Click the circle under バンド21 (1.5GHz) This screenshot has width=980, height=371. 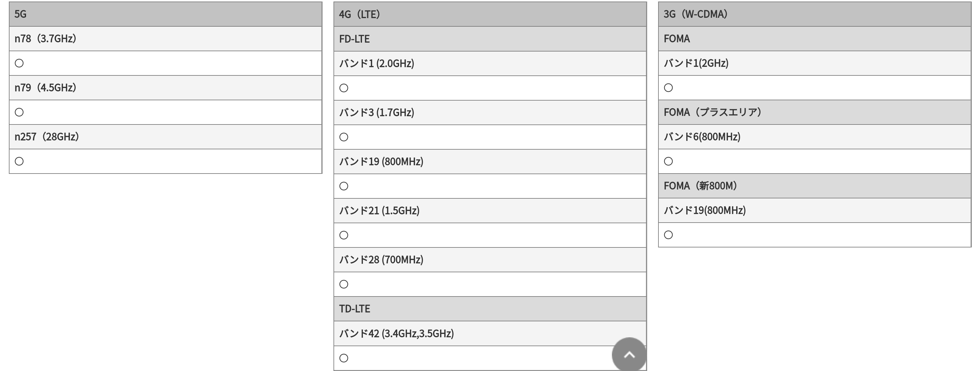pyautogui.click(x=344, y=235)
